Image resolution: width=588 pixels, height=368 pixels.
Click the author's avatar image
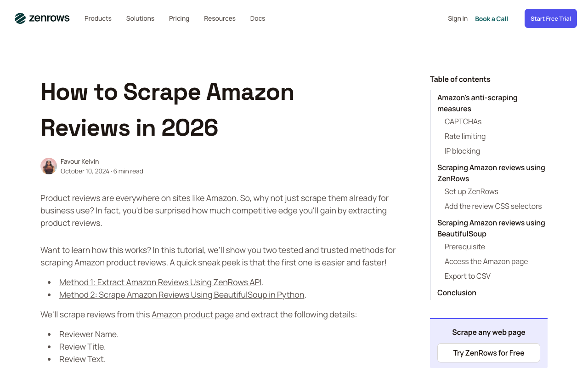pos(49,166)
